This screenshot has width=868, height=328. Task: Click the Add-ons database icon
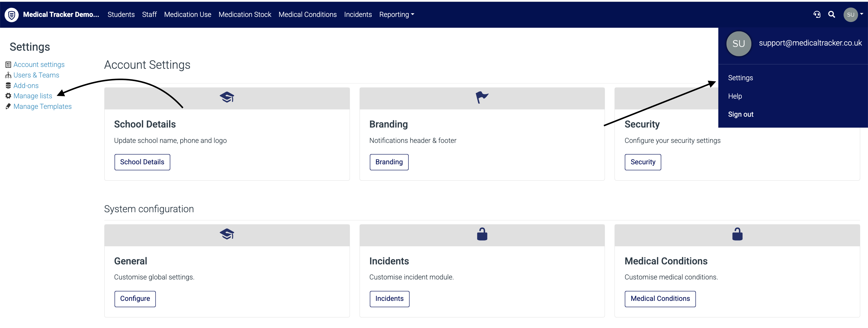point(8,85)
